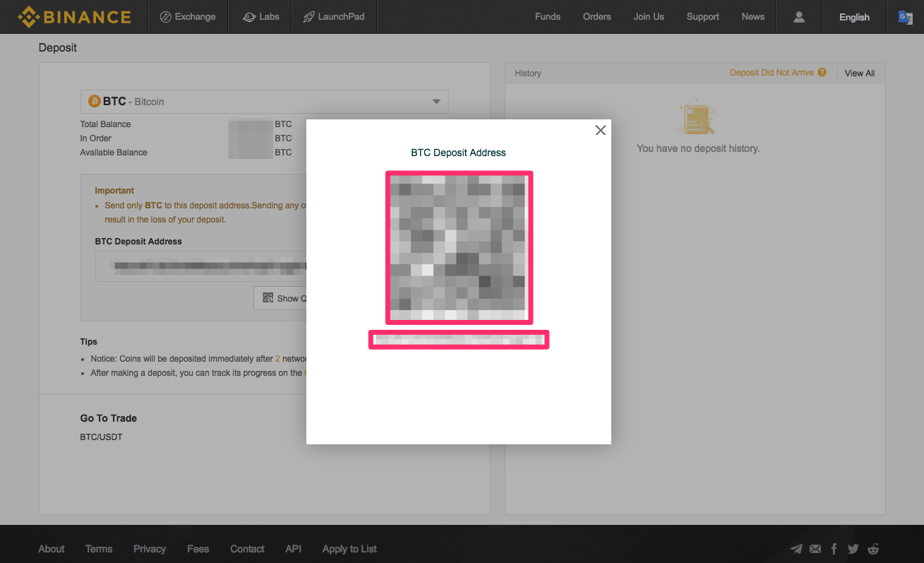Image resolution: width=924 pixels, height=563 pixels.
Task: Click the BTC deposit address field
Action: [x=201, y=267]
